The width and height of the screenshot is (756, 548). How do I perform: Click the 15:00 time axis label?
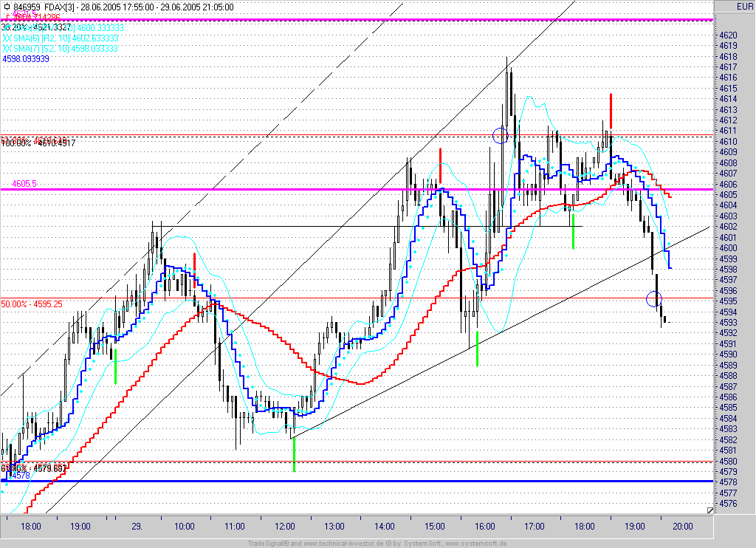click(434, 527)
